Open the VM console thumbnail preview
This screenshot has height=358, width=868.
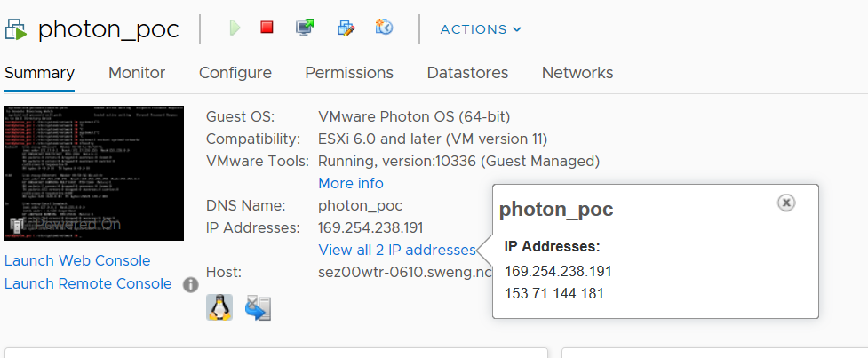[x=94, y=172]
